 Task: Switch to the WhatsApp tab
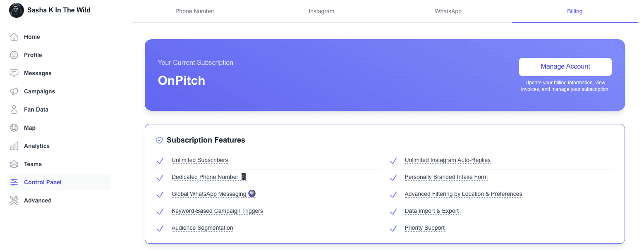448,11
